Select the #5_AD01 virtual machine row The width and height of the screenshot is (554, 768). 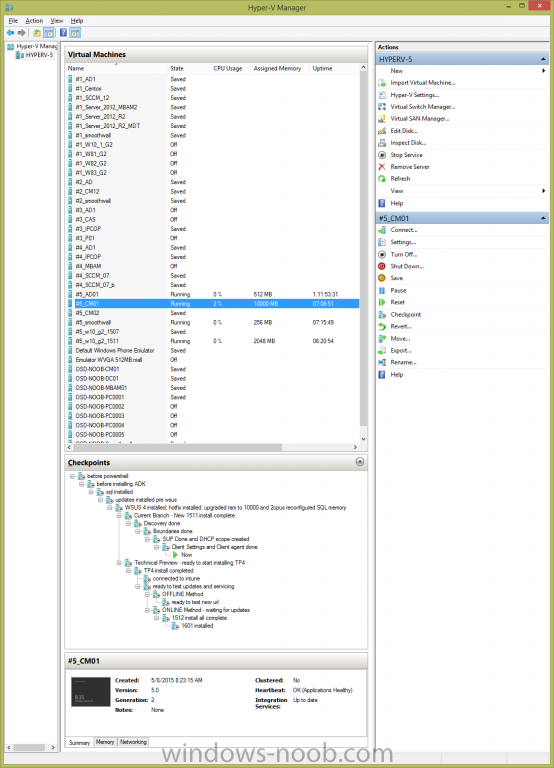[x=213, y=294]
